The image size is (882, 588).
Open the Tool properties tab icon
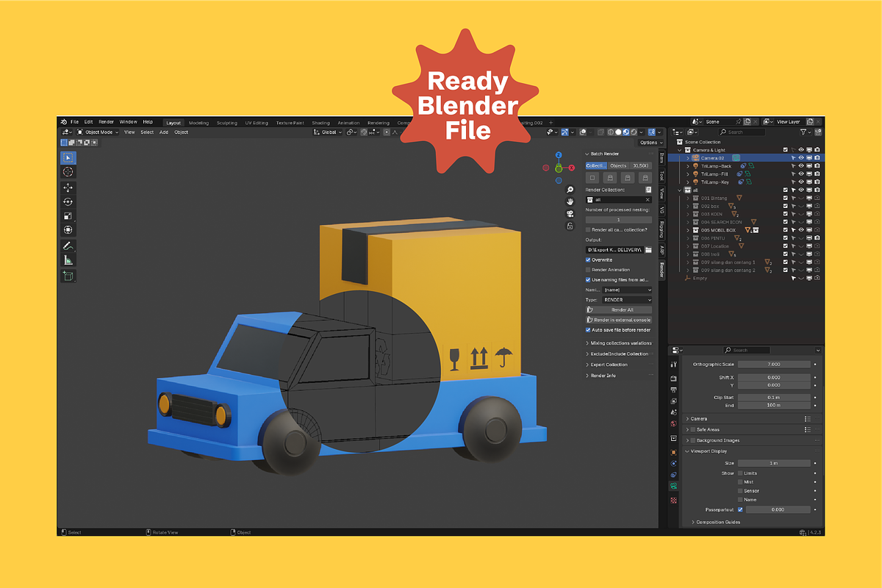[x=673, y=365]
